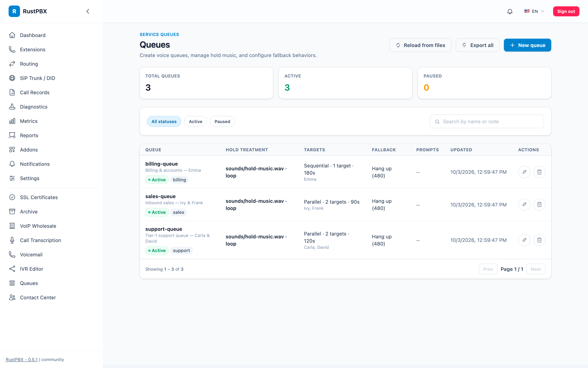588x368 pixels.
Task: Filter queues by Paused status
Action: 222,121
